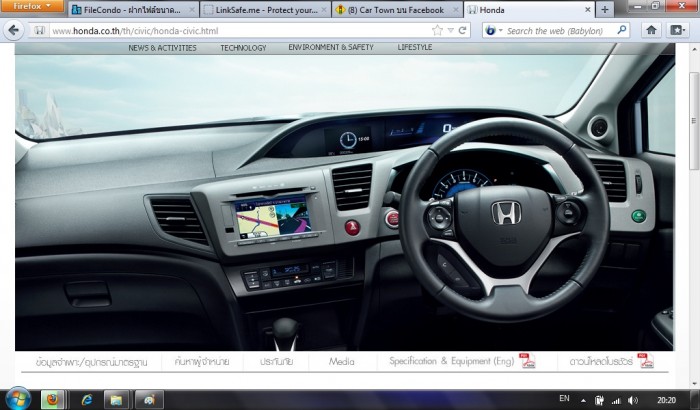The image size is (700, 410).
Task: Open Windows Explorer from the taskbar
Action: (x=116, y=399)
